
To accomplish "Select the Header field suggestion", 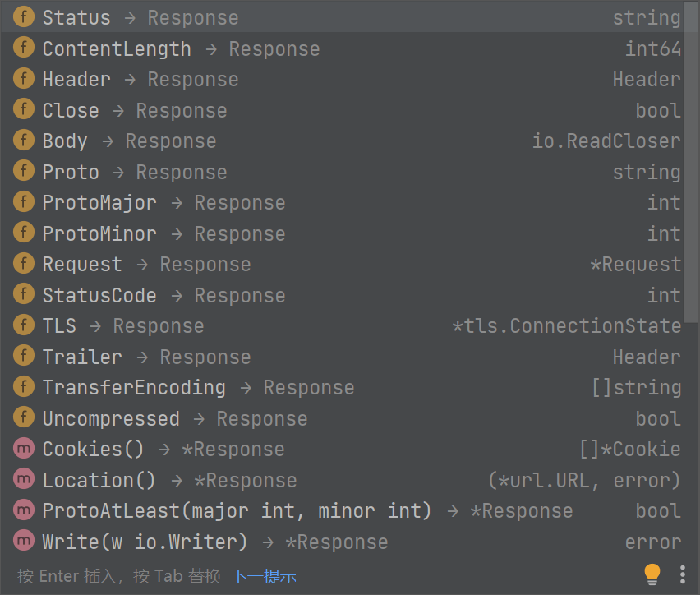I will point(76,80).
